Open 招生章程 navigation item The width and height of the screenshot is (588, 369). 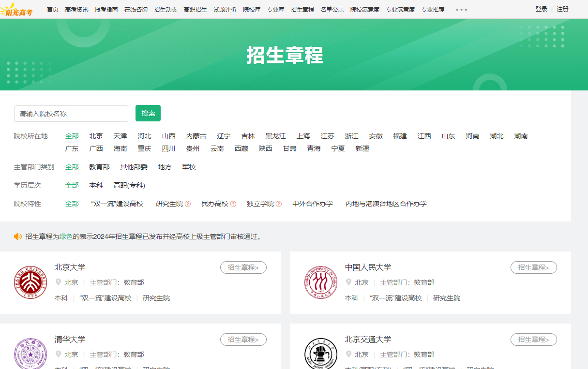302,10
